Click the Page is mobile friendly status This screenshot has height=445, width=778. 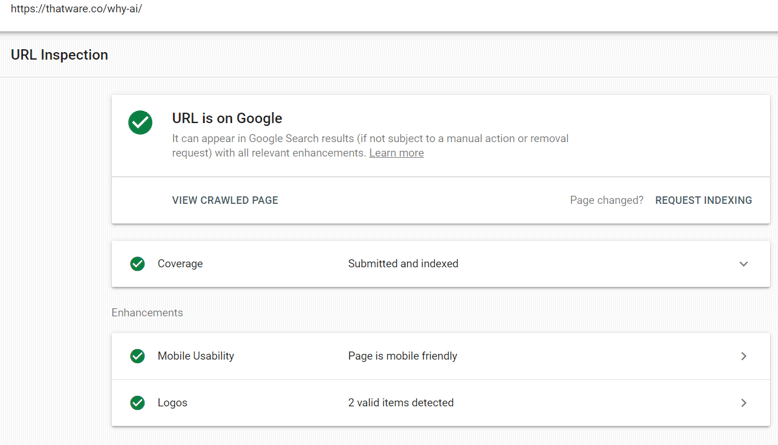(x=402, y=356)
